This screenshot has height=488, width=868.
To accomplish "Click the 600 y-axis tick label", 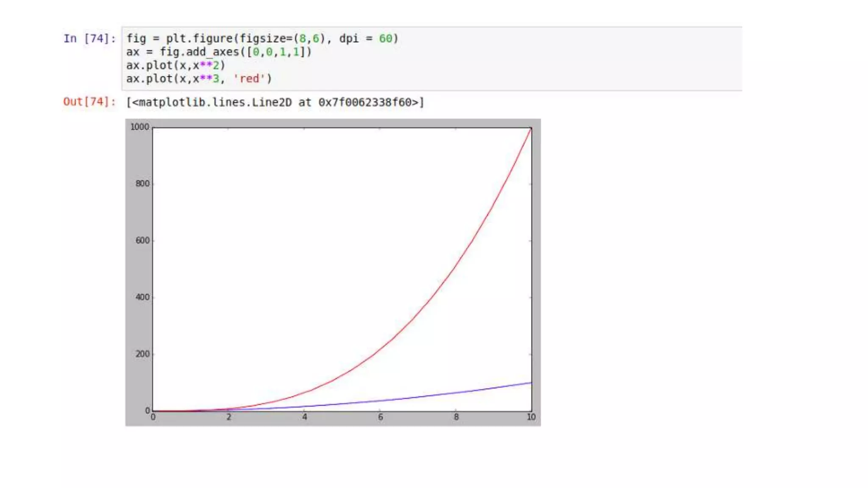I will (142, 241).
